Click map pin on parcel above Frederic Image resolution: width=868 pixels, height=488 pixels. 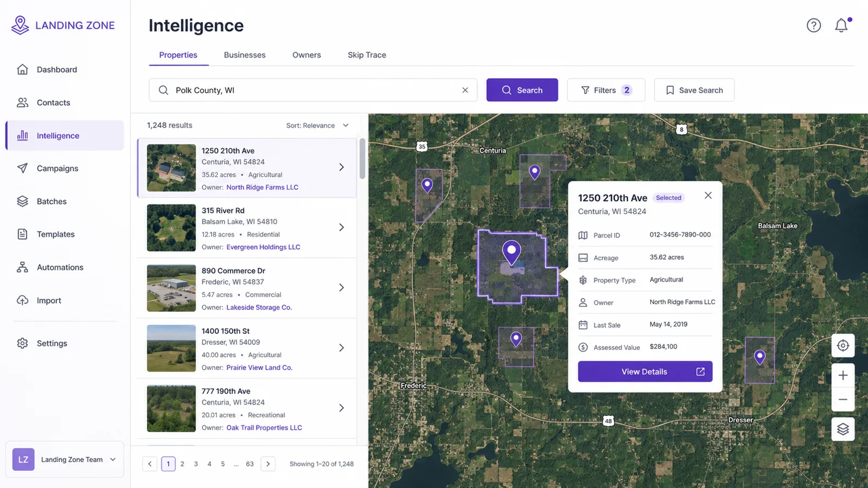[x=516, y=339]
